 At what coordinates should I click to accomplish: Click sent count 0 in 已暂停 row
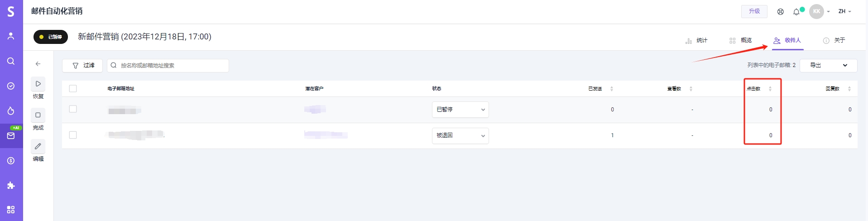point(613,110)
